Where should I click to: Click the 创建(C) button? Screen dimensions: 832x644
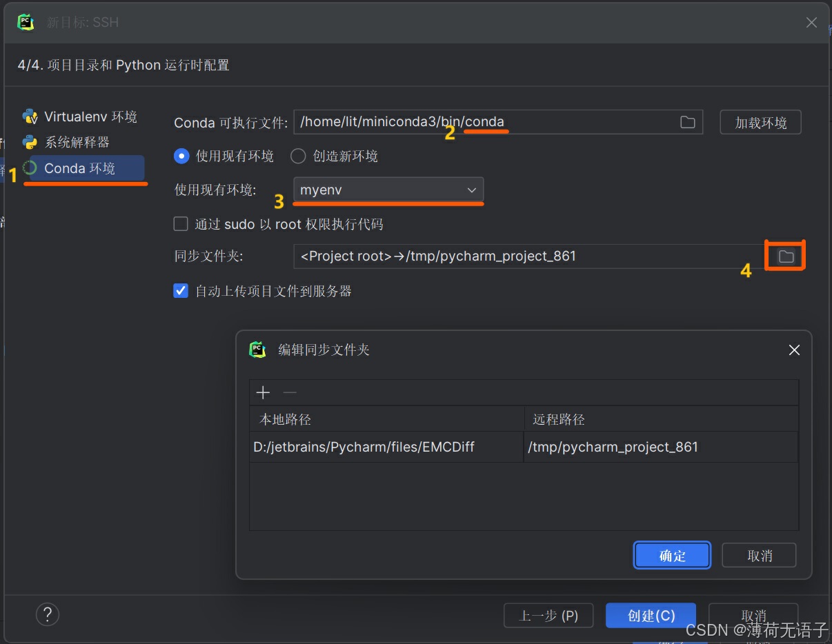(651, 616)
